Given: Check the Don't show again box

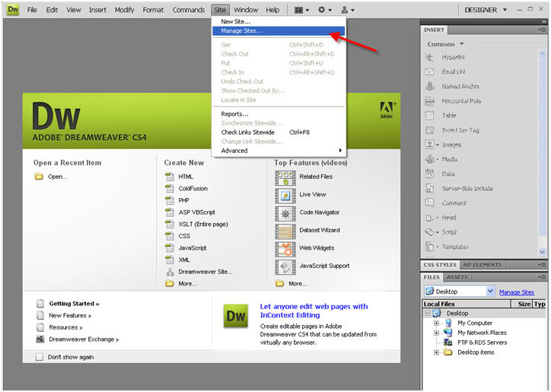Looking at the screenshot, I should coord(40,357).
